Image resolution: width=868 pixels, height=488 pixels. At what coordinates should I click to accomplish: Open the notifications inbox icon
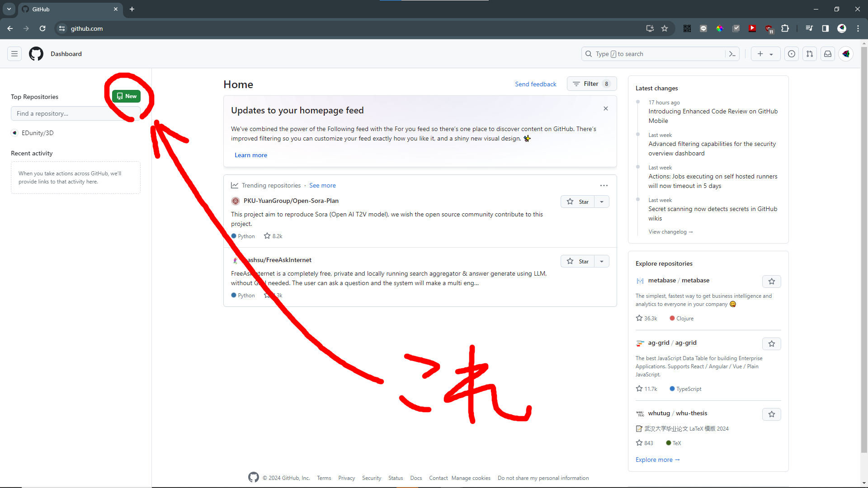(828, 54)
